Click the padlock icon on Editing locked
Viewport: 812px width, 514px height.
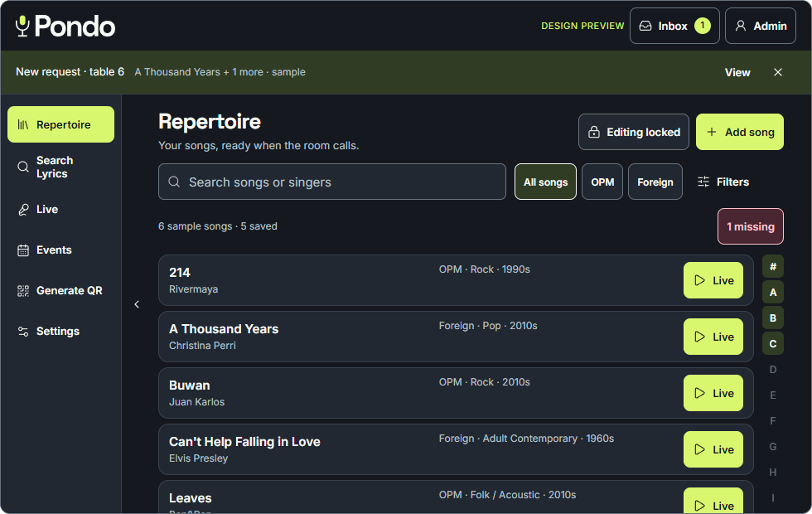594,132
